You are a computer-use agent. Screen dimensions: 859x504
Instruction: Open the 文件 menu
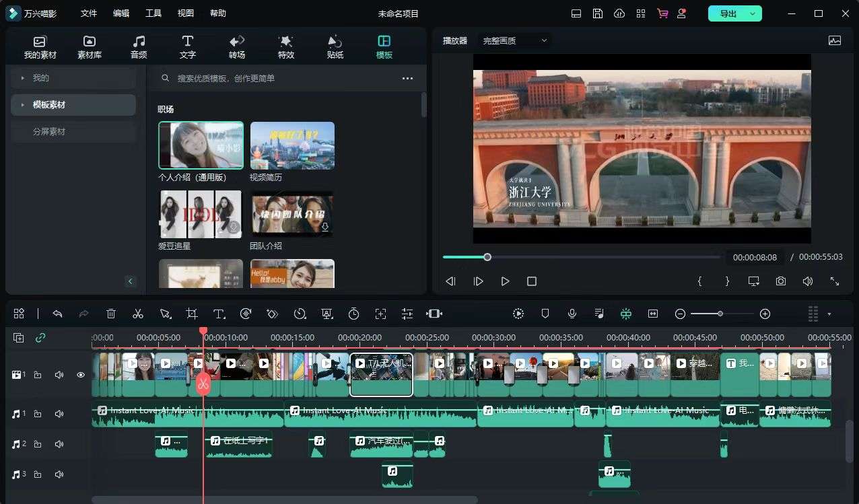tap(89, 13)
